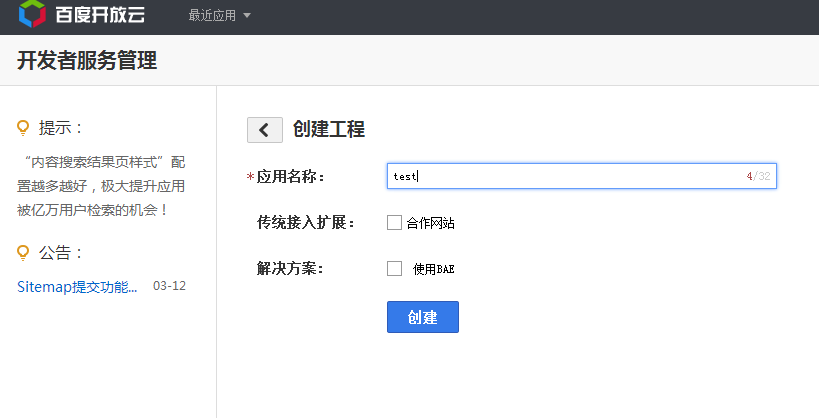Click the 内容搜索结果页样式 tip paragraph
The image size is (819, 418).
101,186
